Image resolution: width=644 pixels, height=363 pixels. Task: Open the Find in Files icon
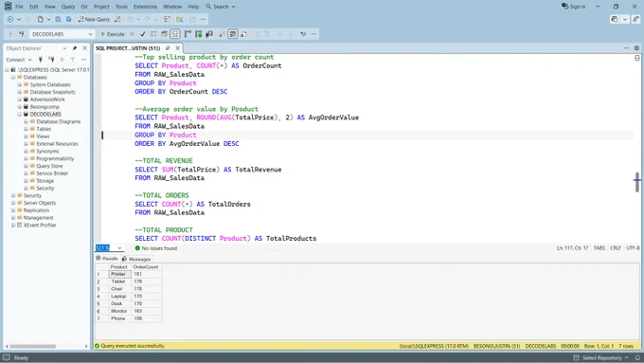click(x=180, y=19)
